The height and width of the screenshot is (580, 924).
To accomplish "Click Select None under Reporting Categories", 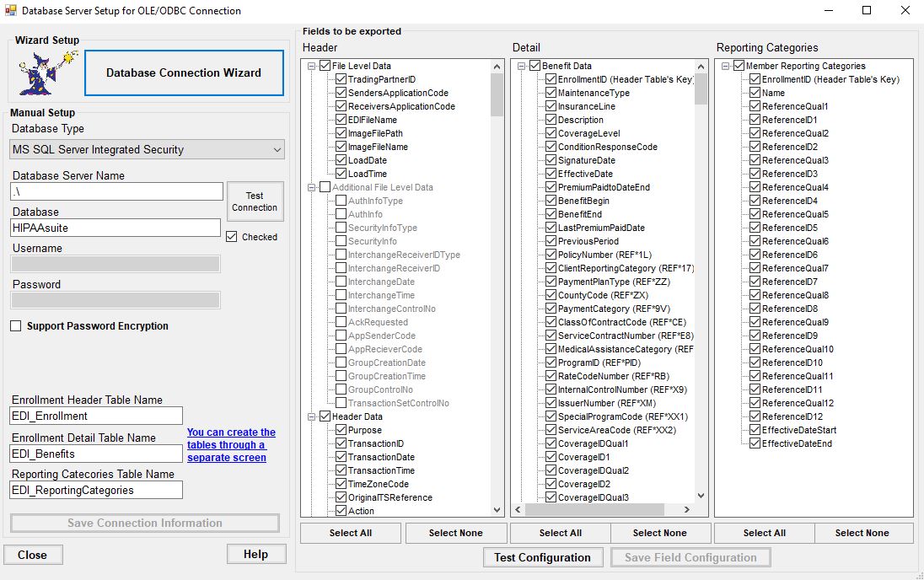I will 862,533.
